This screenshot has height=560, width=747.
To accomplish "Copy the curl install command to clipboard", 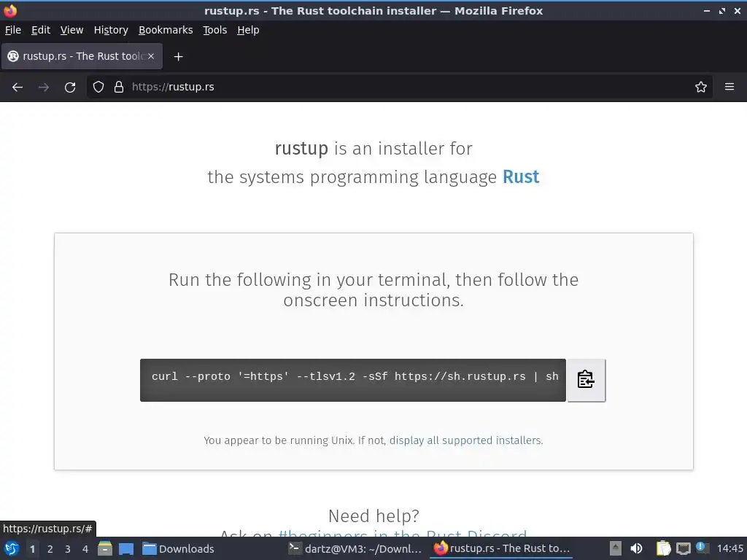I will click(586, 380).
